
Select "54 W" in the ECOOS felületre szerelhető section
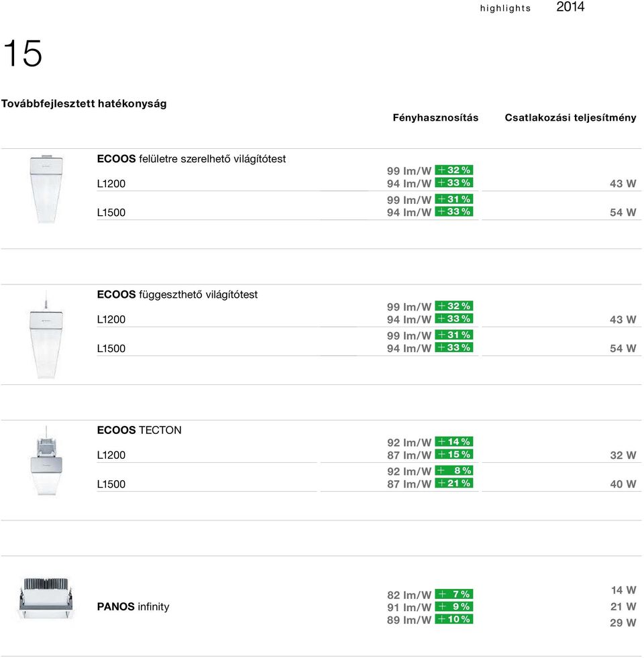click(x=623, y=213)
